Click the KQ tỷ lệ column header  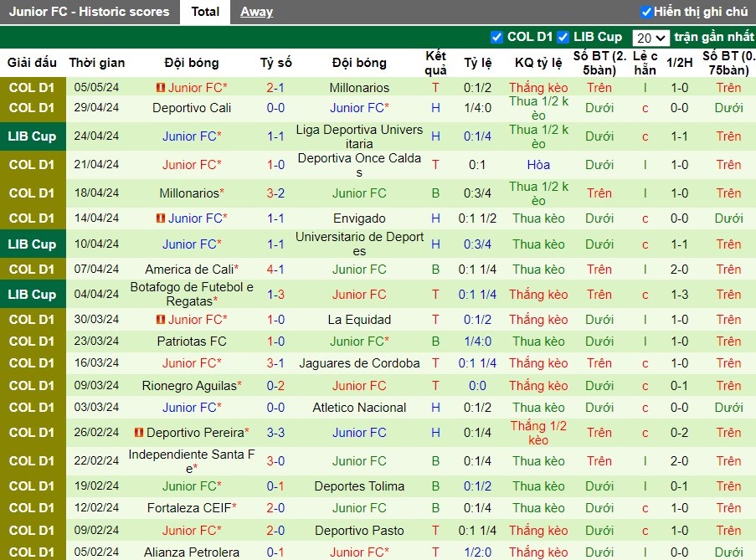tap(538, 63)
